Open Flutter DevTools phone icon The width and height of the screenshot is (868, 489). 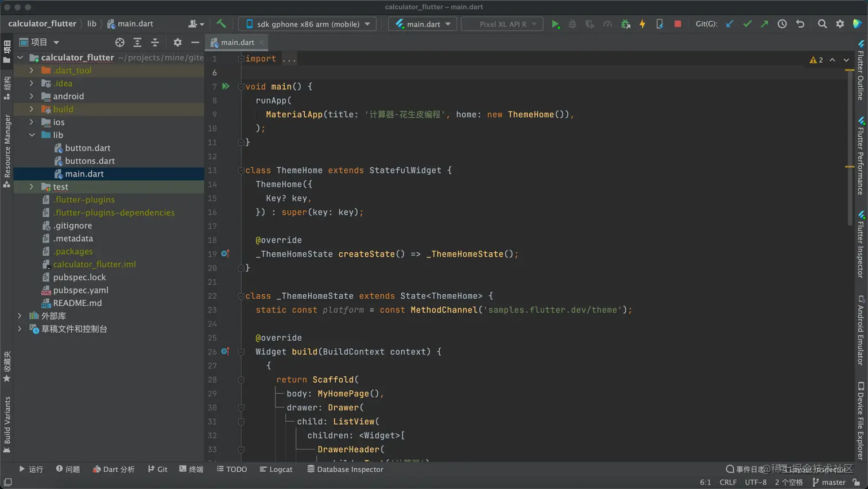tap(660, 24)
